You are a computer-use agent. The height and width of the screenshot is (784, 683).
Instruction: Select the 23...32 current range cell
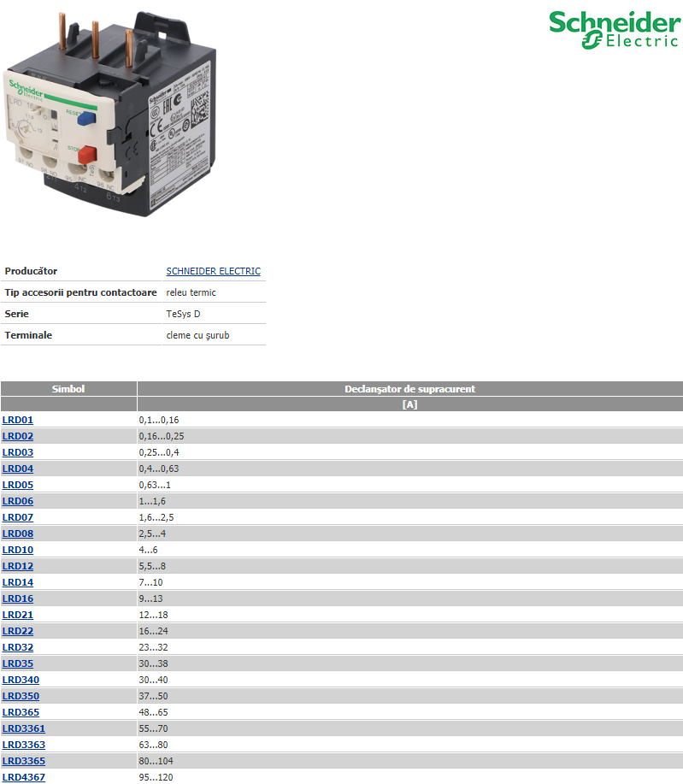point(410,647)
